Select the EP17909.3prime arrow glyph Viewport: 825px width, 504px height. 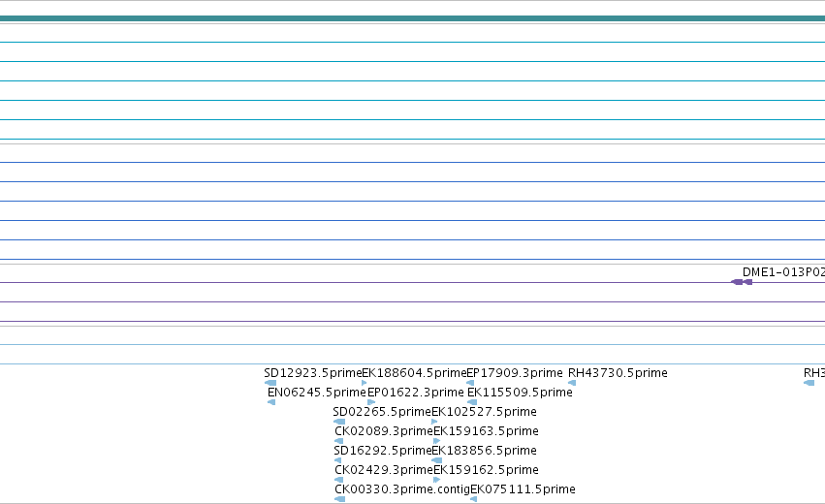coord(470,383)
